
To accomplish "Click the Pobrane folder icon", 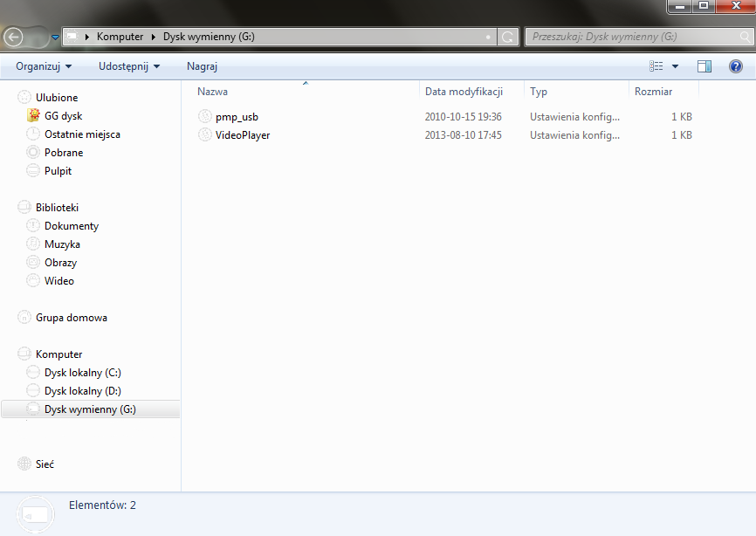I will pos(33,152).
